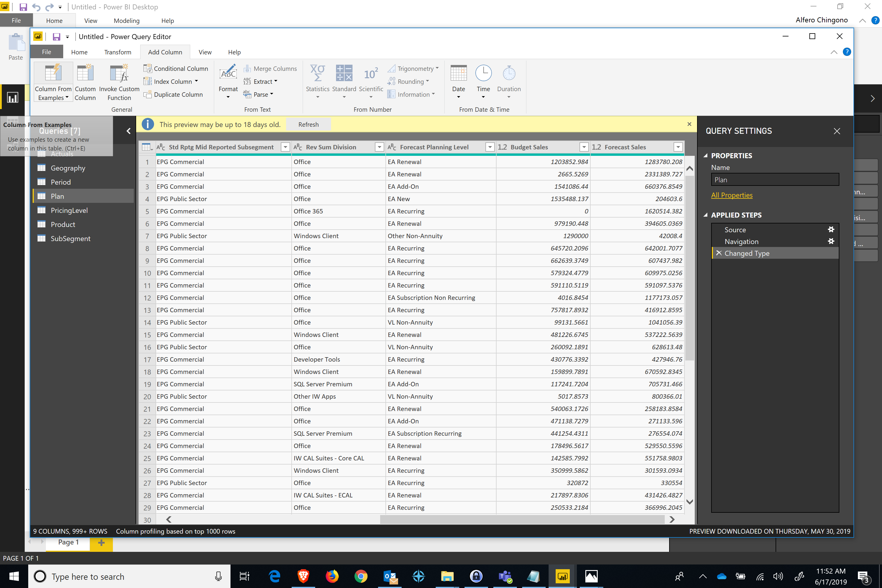Click Column From Examples icon
This screenshot has width=882, height=588.
click(x=53, y=73)
